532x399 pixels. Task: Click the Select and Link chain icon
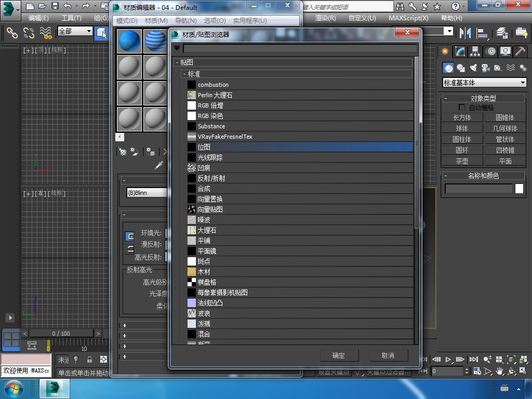(x=12, y=33)
